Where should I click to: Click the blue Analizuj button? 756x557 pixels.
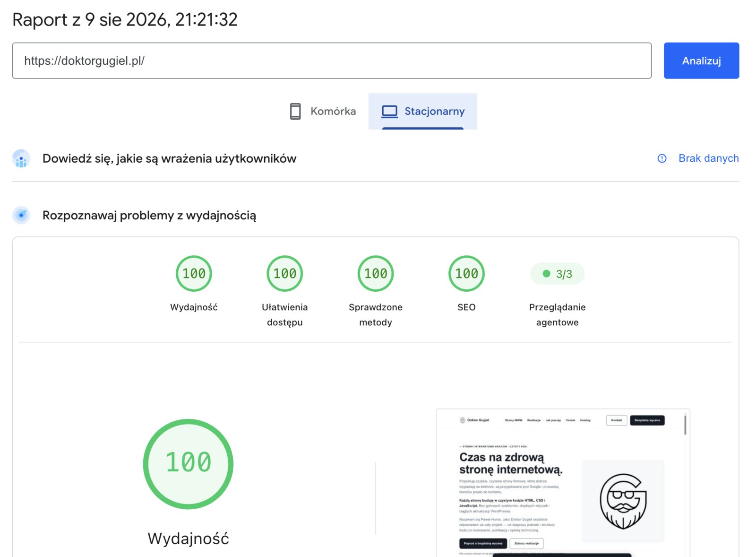point(701,61)
